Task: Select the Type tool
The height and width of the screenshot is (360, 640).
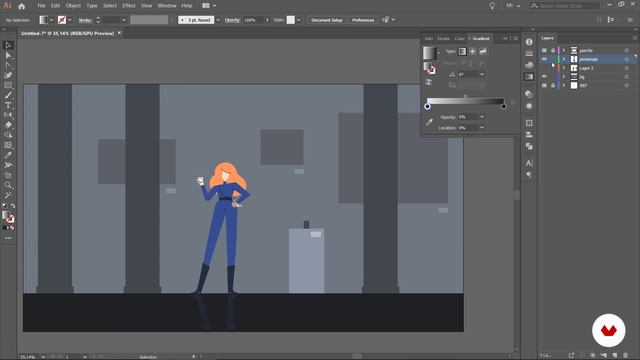Action: coord(8,105)
